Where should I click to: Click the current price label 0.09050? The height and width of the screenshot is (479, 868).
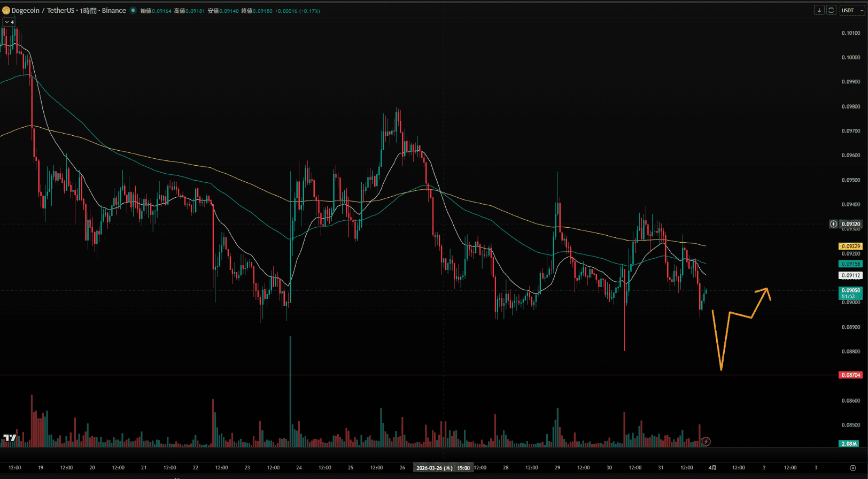tap(850, 291)
